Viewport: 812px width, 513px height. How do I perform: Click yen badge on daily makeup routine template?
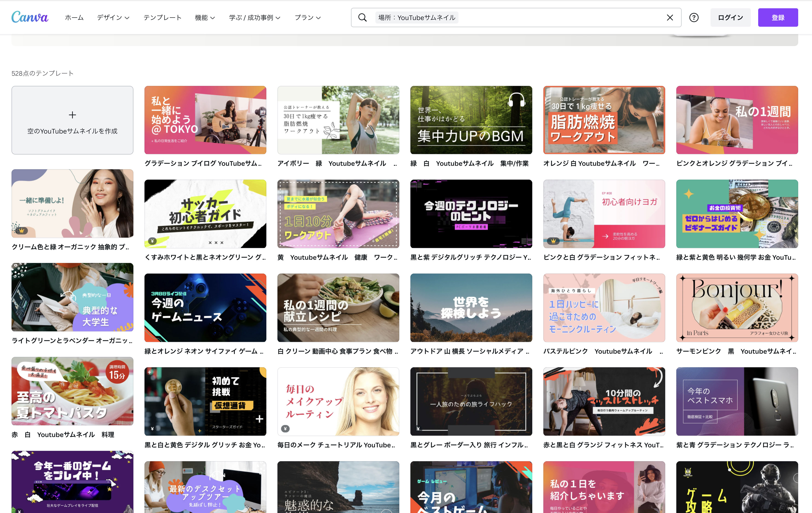tap(285, 429)
